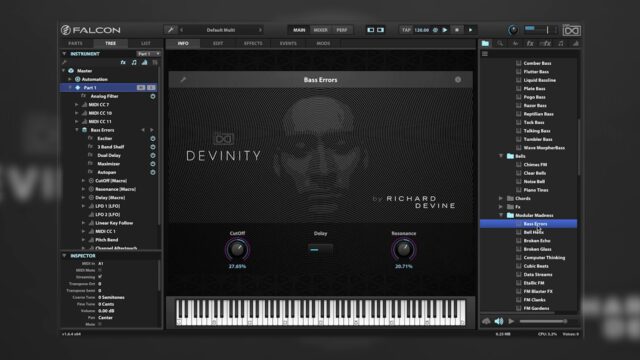The height and width of the screenshot is (360, 640).
Task: Show effects in tree using fx filter icon
Action: tap(123, 62)
